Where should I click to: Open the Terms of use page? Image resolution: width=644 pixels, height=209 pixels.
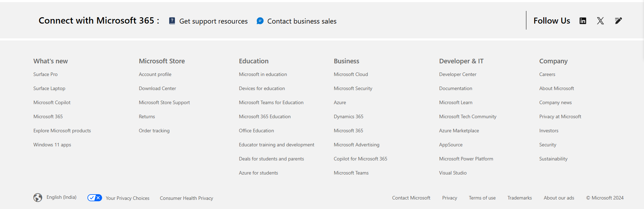(x=482, y=198)
